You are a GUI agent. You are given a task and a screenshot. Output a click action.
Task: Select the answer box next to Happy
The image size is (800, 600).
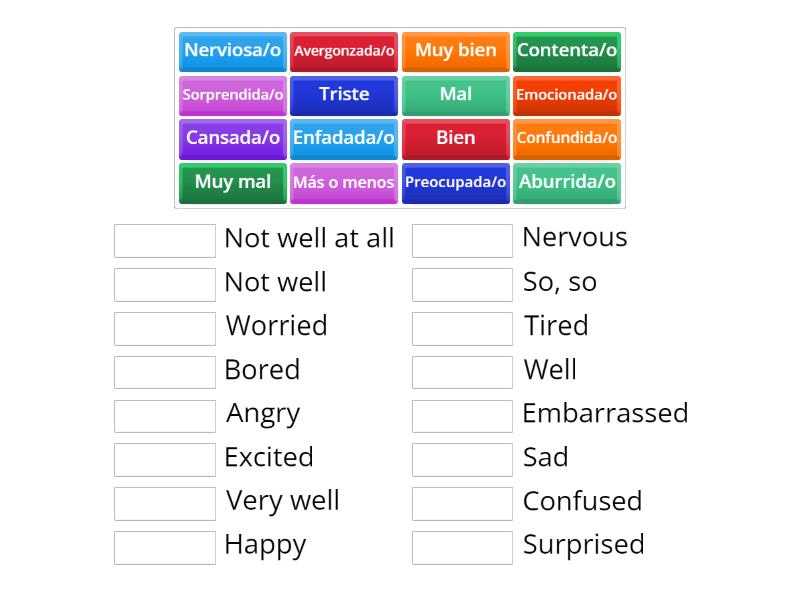coord(165,548)
